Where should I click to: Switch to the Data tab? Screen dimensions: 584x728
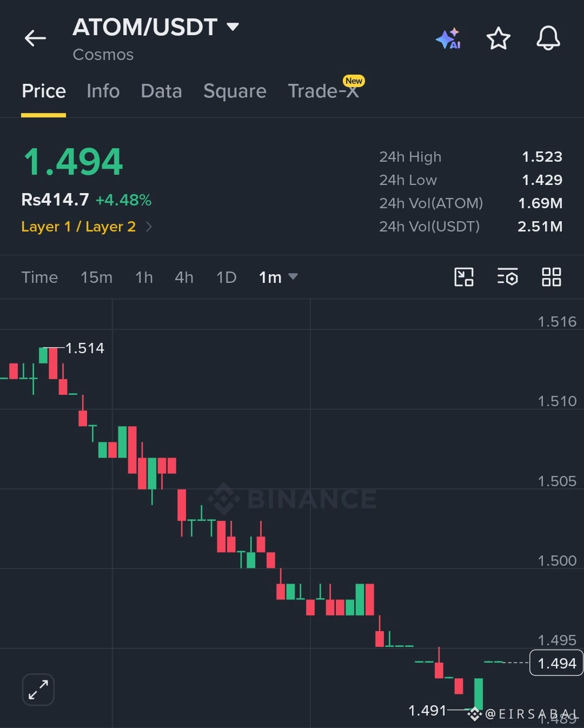pyautogui.click(x=161, y=91)
